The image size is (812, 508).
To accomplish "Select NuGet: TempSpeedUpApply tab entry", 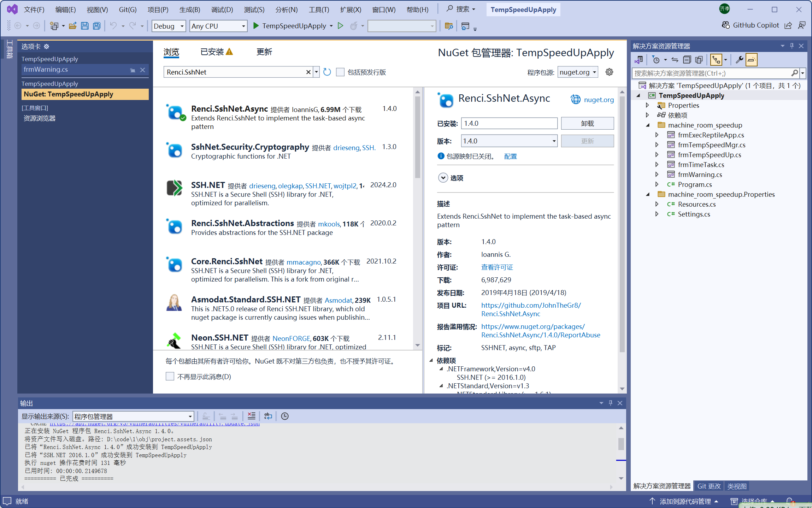I will coord(85,94).
